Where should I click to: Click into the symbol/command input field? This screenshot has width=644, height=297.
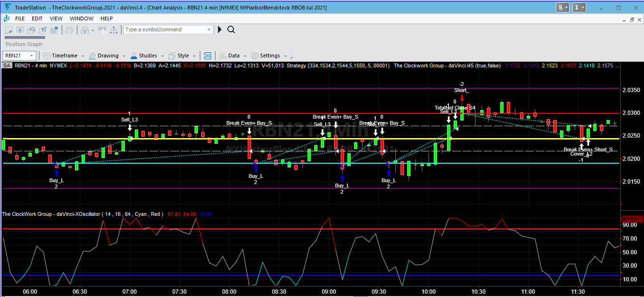165,29
